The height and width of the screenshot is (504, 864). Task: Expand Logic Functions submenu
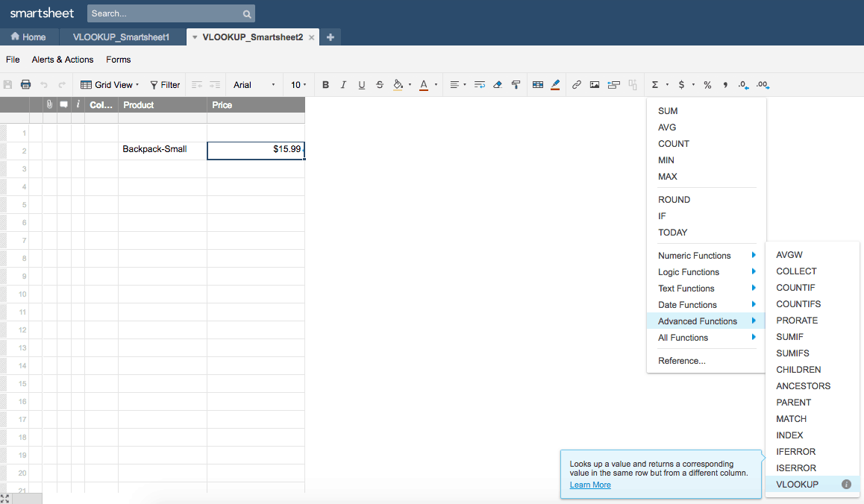pos(707,272)
